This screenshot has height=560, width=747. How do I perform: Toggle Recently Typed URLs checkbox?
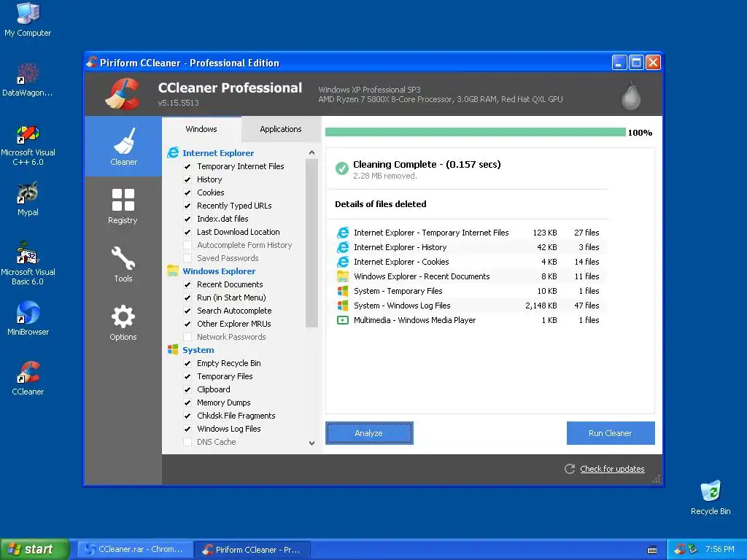pyautogui.click(x=187, y=206)
